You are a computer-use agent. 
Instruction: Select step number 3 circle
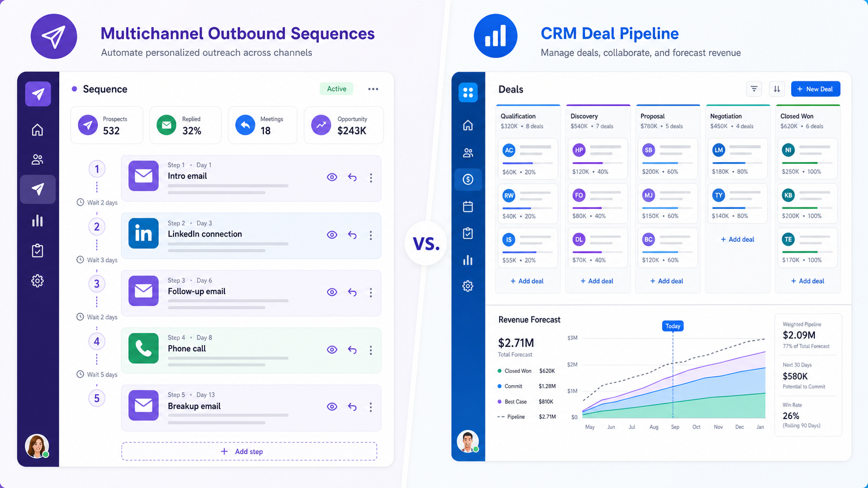pyautogui.click(x=97, y=284)
